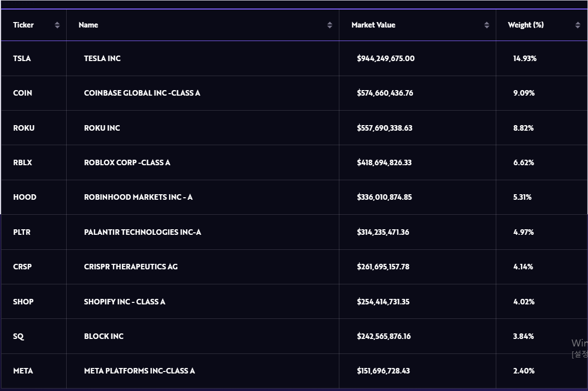The height and width of the screenshot is (391, 588).
Task: Click Meta weight 2.40%
Action: [524, 371]
